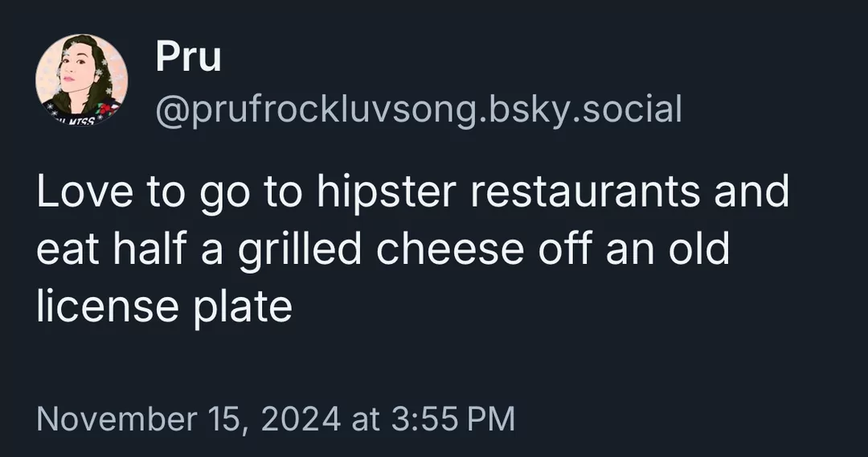This screenshot has width=868, height=457.
Task: Click the words grilled cheese
Action: click(382, 250)
